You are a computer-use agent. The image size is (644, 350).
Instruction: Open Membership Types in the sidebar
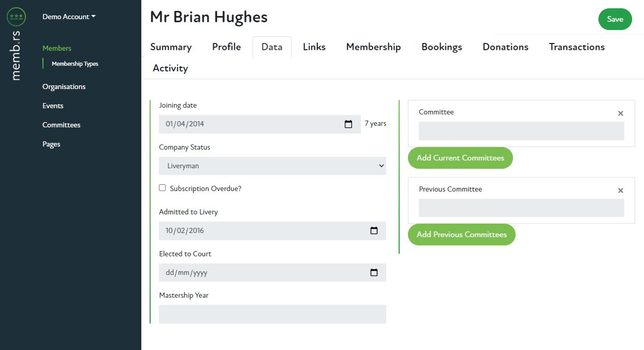(x=75, y=64)
